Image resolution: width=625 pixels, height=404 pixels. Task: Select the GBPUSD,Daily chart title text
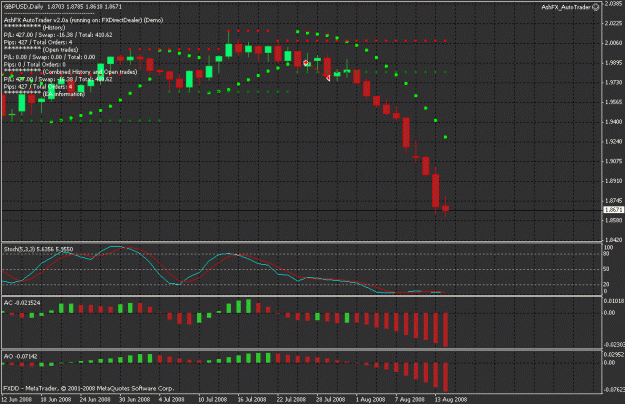point(23,7)
